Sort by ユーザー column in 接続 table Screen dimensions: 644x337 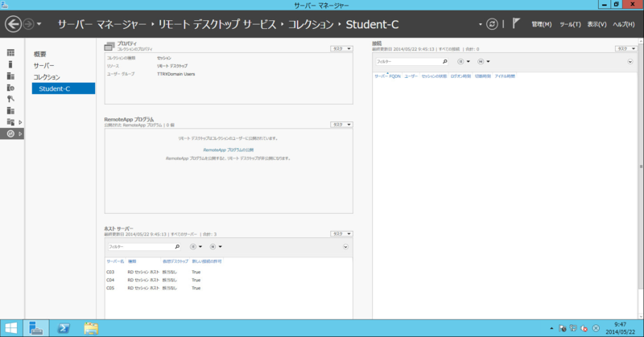click(411, 76)
